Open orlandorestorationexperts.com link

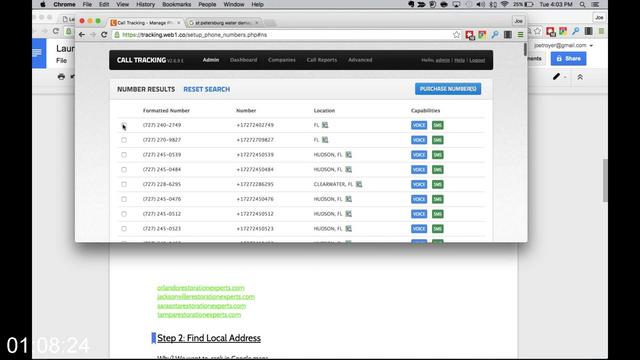200,288
